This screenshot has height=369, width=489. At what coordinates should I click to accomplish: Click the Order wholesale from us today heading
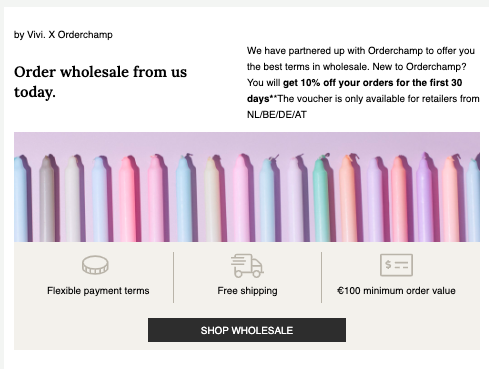tap(100, 82)
